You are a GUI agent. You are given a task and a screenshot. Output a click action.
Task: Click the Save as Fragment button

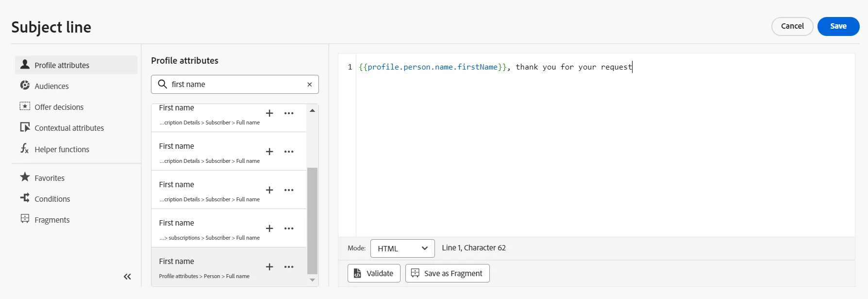coord(447,273)
